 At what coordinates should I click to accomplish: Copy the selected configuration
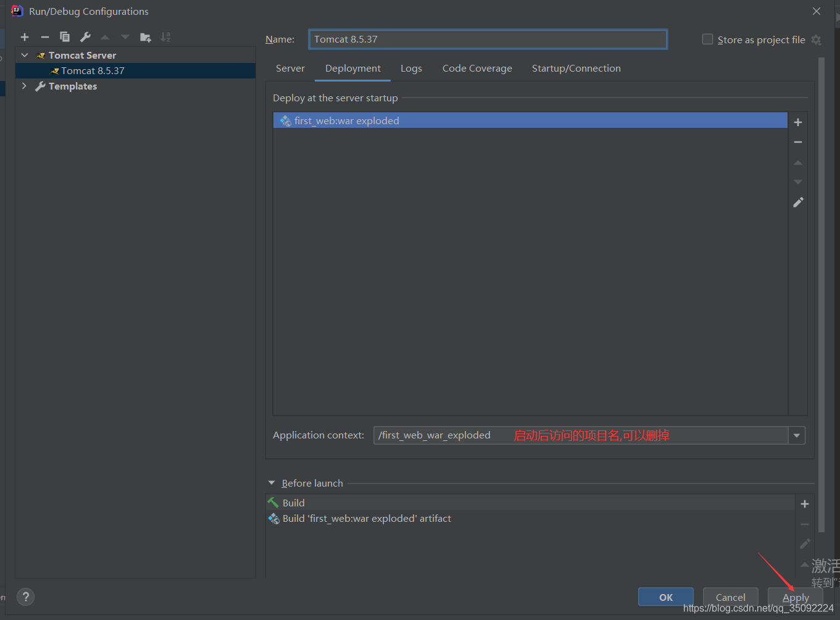click(65, 37)
